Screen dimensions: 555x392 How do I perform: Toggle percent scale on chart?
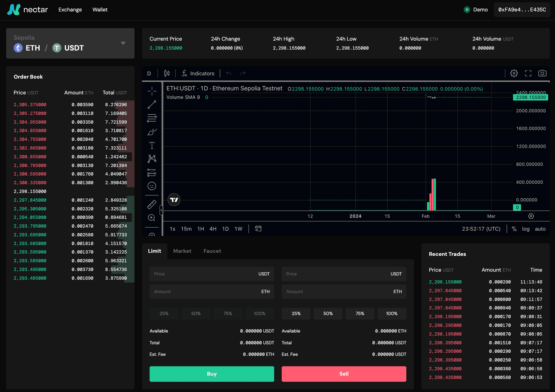tap(514, 229)
